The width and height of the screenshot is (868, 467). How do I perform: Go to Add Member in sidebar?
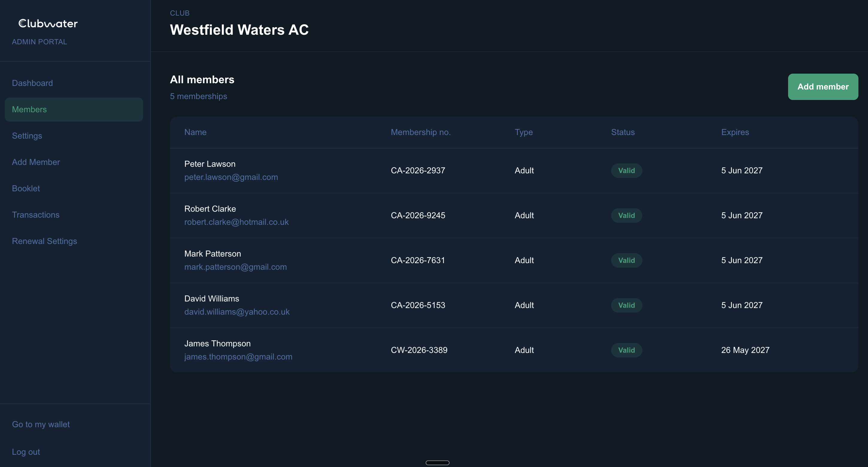[36, 162]
